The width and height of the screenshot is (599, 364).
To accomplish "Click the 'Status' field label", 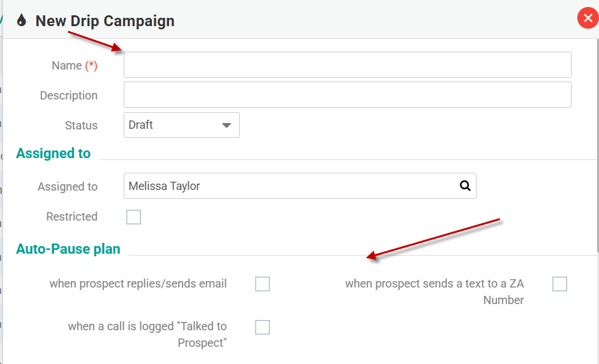I will 81,126.
